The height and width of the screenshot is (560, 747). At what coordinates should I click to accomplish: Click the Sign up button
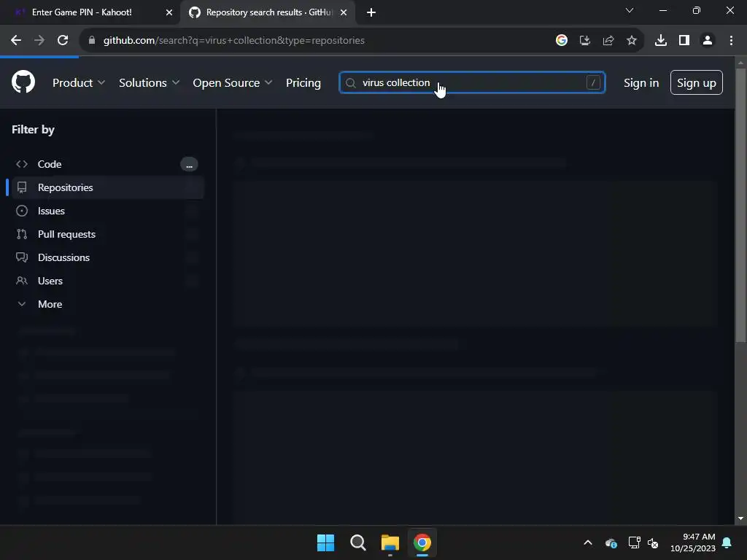(696, 83)
